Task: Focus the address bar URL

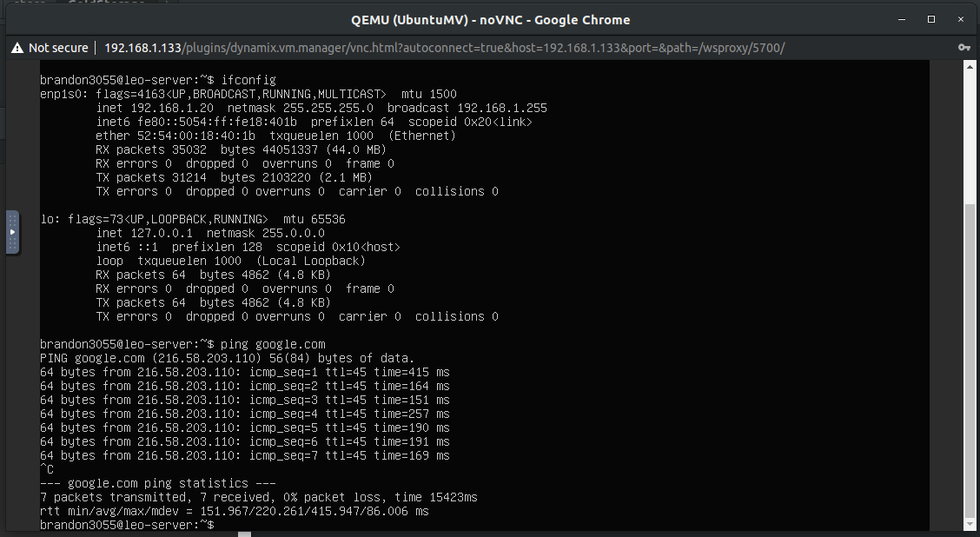Action: coord(443,48)
